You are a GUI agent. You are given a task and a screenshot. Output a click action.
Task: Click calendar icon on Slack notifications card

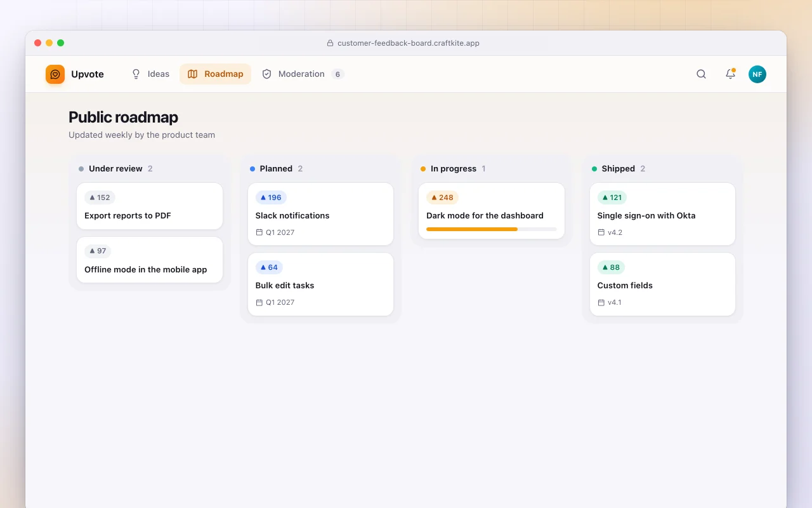click(x=259, y=232)
